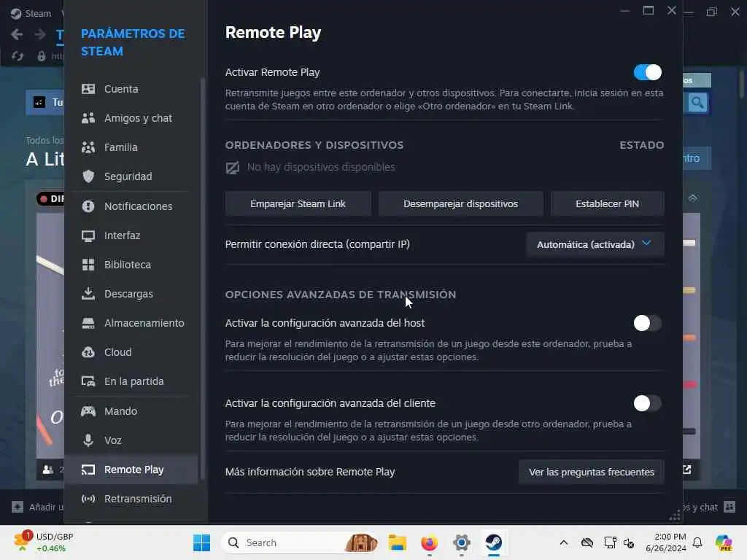Open Firefox from the taskbar
The height and width of the screenshot is (560, 747).
tap(429, 542)
